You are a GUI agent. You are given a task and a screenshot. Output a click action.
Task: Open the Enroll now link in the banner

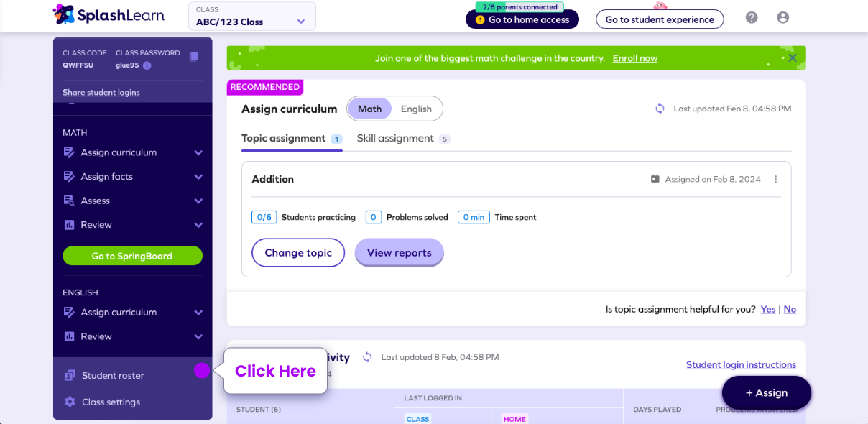[634, 57]
